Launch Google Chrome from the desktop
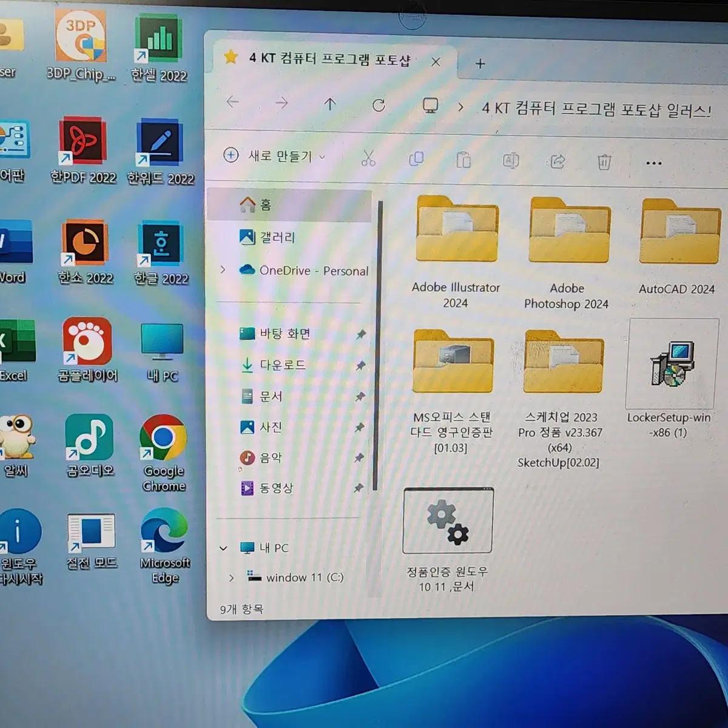The height and width of the screenshot is (728, 728). point(163,453)
